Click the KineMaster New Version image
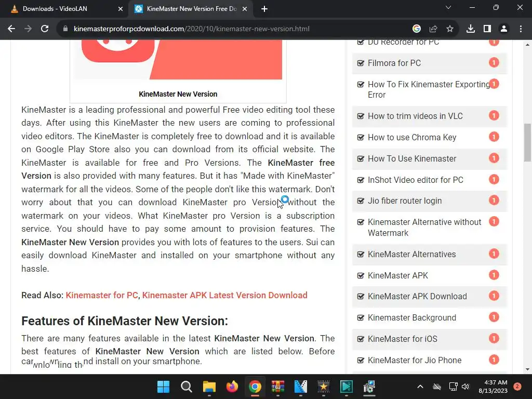This screenshot has height=399, width=532. tap(178, 59)
